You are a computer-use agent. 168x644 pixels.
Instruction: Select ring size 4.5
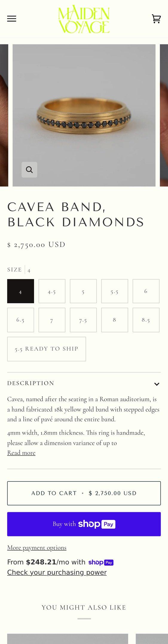52,291
